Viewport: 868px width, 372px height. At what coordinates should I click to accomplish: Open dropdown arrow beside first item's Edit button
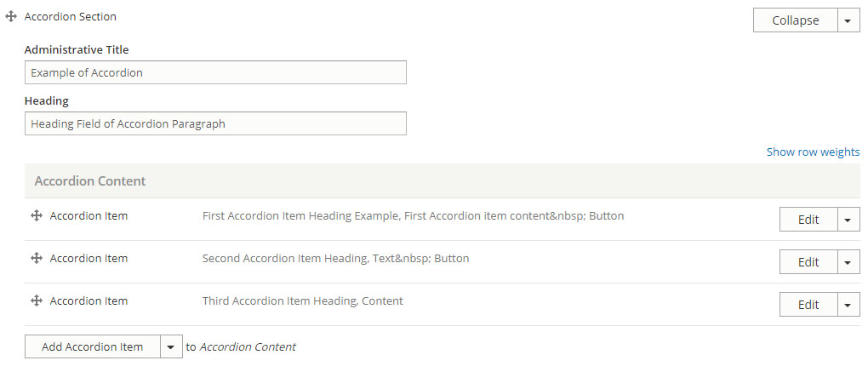coord(848,220)
